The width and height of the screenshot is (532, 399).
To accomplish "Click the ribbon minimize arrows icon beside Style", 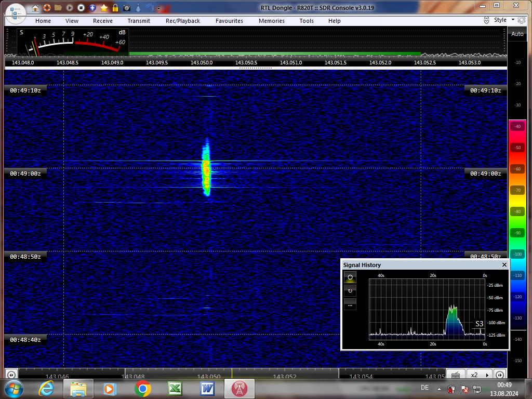I will tap(486, 20).
